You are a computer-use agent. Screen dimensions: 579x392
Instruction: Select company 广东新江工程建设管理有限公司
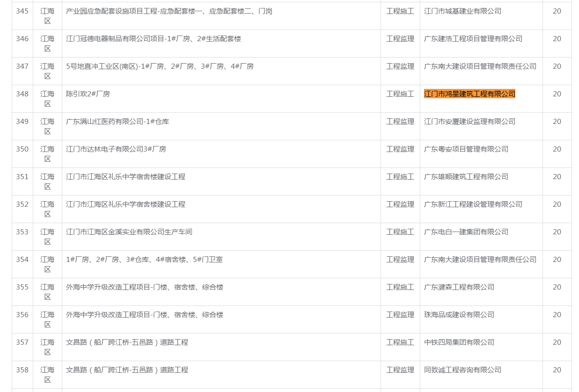(x=473, y=204)
